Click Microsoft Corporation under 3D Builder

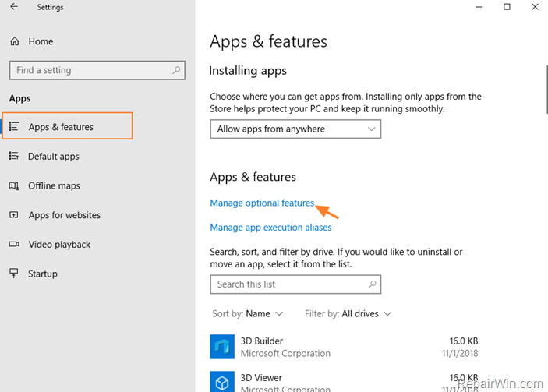tap(285, 354)
